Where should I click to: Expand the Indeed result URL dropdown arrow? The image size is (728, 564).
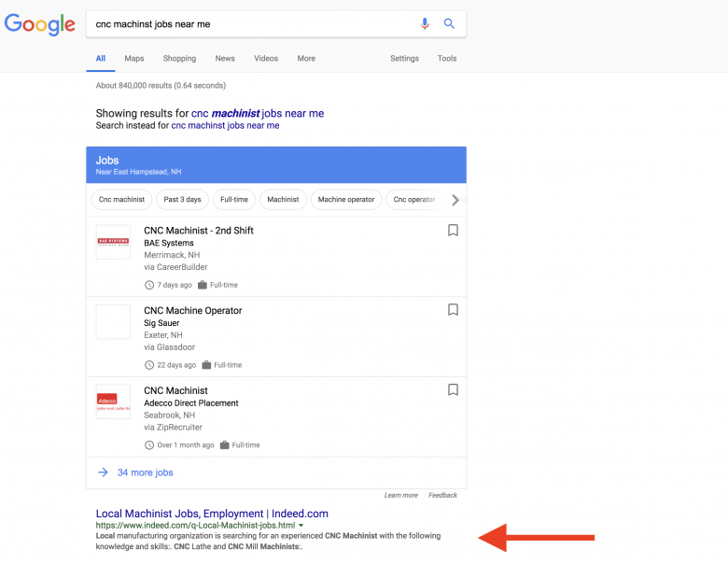pos(301,526)
